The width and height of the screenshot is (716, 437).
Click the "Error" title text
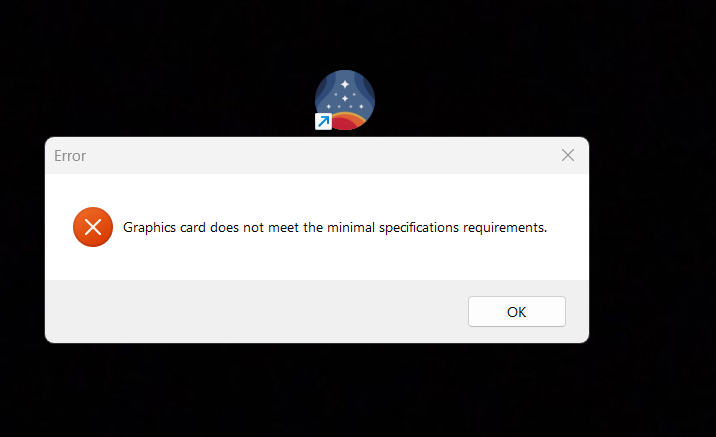(70, 156)
